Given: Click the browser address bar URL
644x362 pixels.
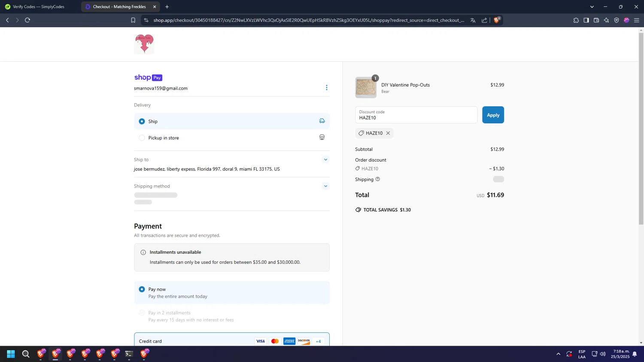Looking at the screenshot, I should 309,20.
